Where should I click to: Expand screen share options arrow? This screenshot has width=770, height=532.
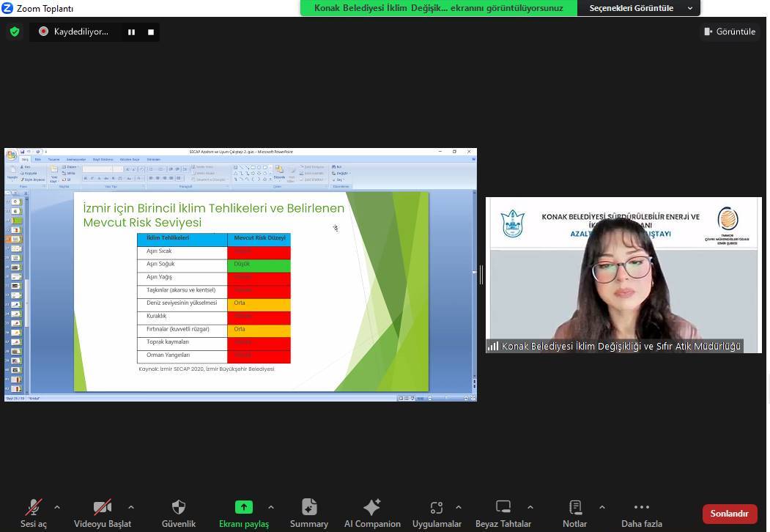click(x=271, y=507)
